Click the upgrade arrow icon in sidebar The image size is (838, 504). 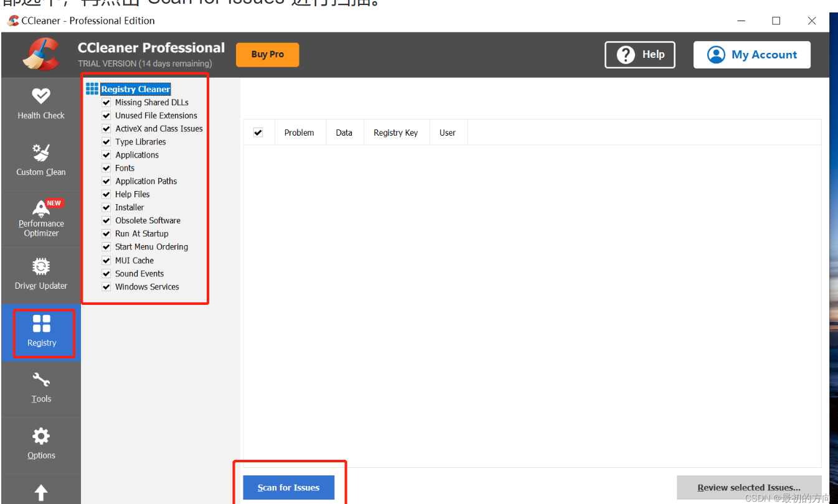[x=41, y=492]
